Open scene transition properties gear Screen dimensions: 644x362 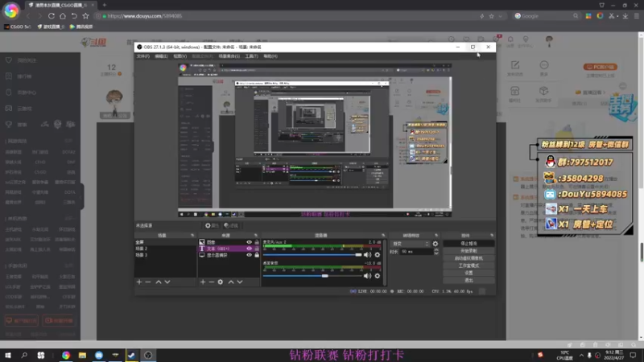436,244
